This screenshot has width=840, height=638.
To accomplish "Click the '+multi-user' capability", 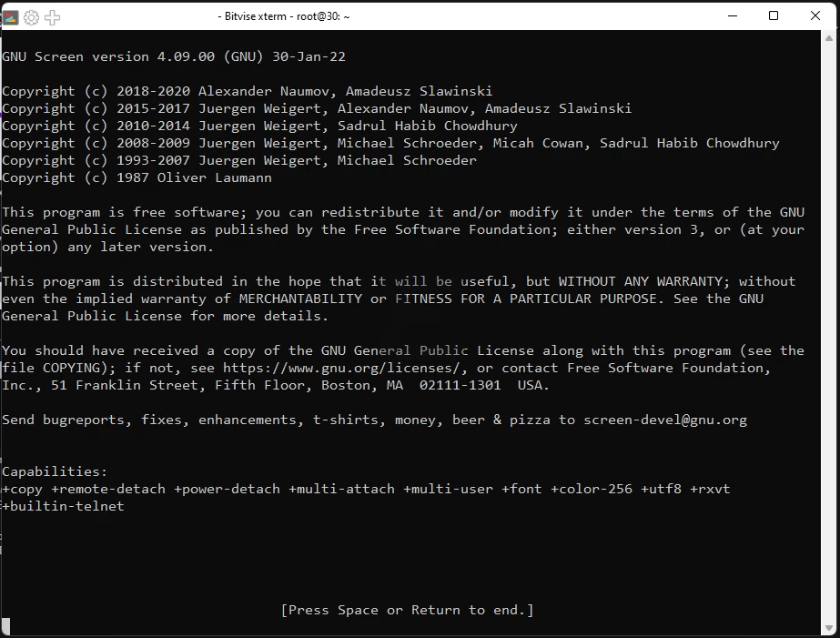I will pos(449,489).
